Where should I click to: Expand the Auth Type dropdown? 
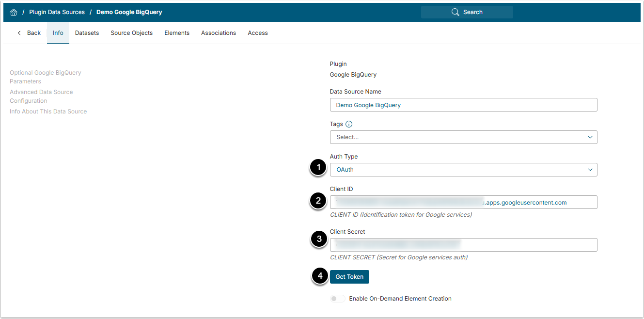point(463,170)
